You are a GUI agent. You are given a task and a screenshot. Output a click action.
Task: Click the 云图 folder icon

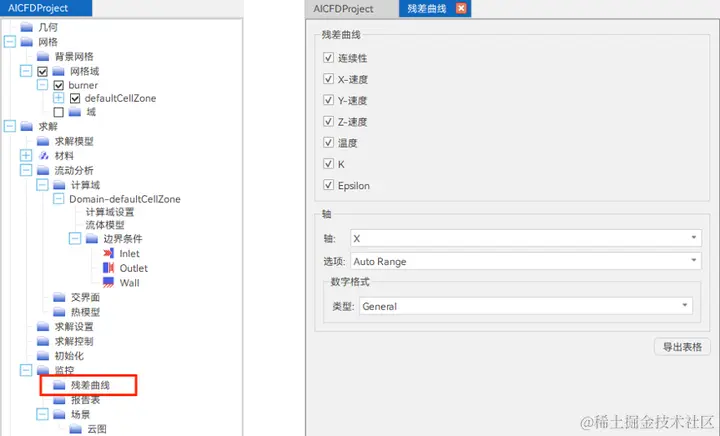coord(76,429)
